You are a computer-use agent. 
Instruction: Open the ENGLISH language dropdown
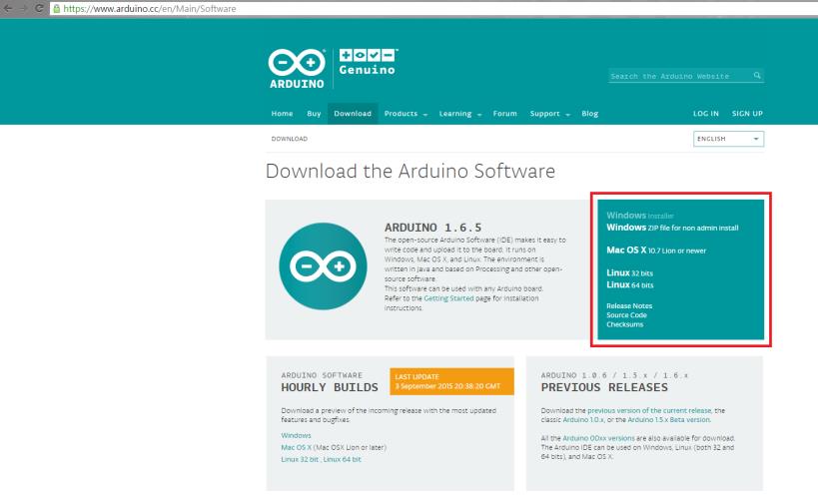tap(728, 139)
